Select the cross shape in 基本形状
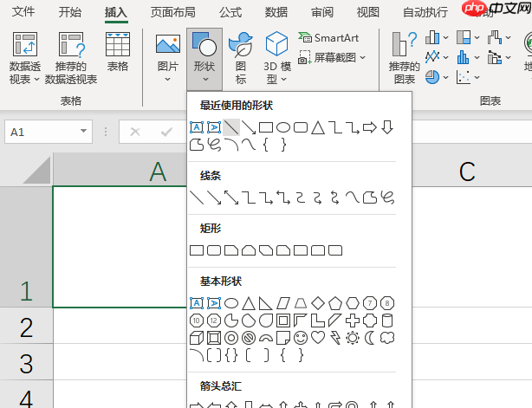The image size is (532, 408). (353, 321)
